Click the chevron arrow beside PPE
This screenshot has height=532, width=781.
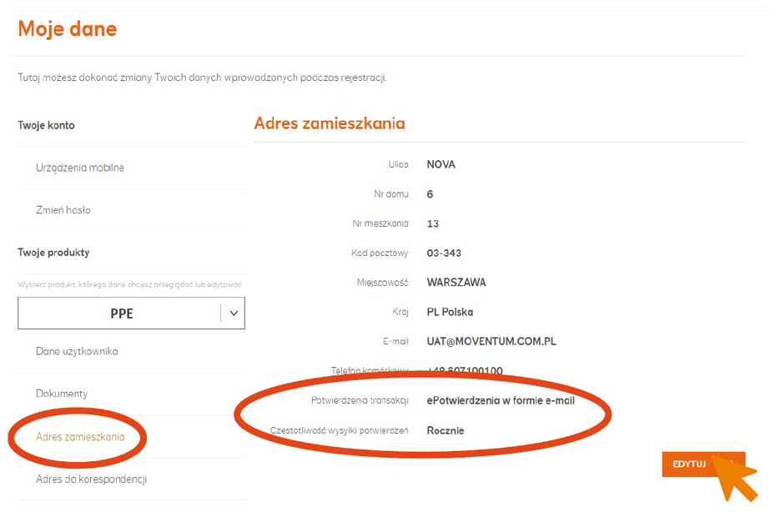pyautogui.click(x=234, y=314)
